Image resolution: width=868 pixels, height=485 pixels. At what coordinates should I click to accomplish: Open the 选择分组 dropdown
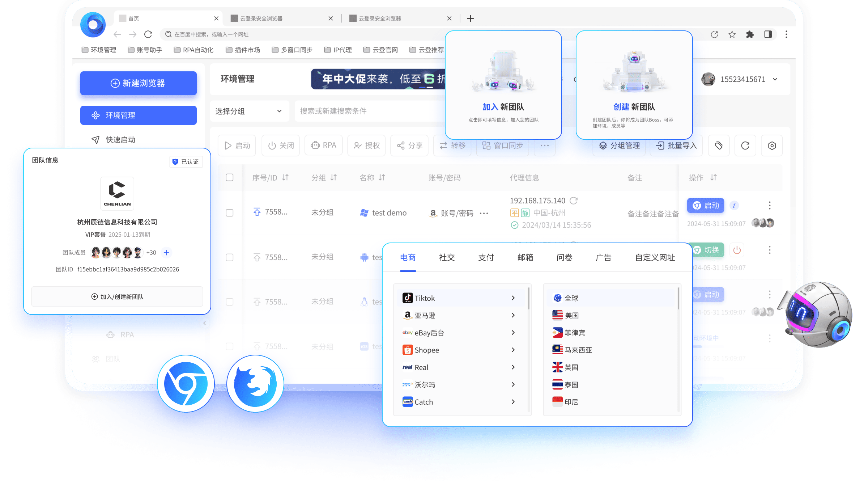[x=249, y=111]
